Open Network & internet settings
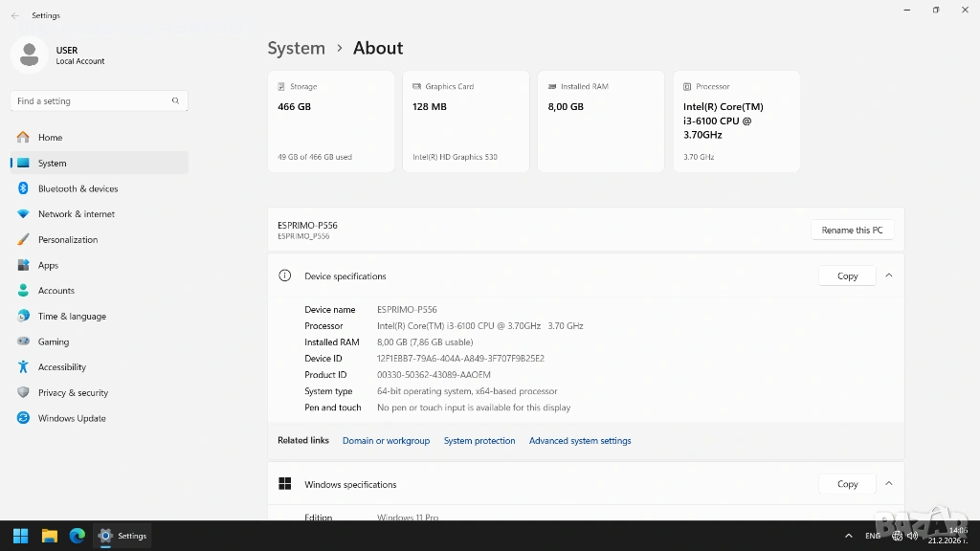This screenshot has height=551, width=980. [x=76, y=214]
